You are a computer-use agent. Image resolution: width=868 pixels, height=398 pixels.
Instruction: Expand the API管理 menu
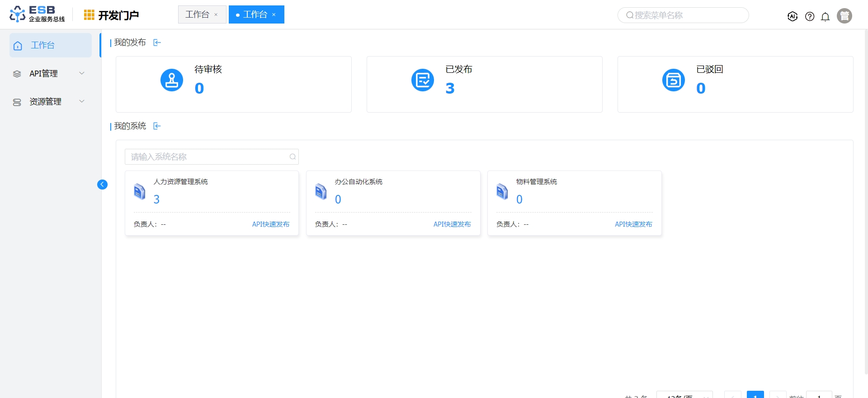pyautogui.click(x=50, y=74)
